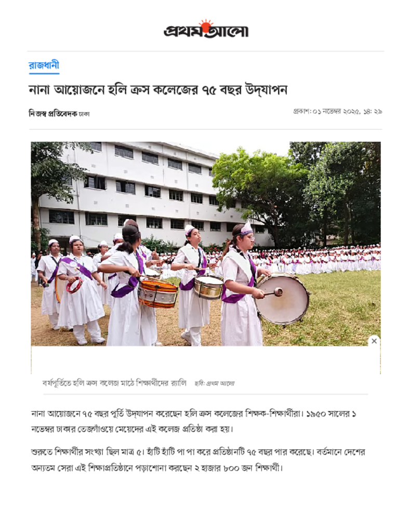Click the red tambourine in the photo

pyautogui.click(x=74, y=285)
